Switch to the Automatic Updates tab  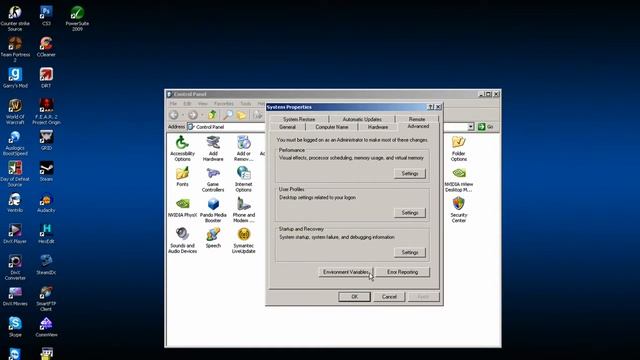(x=362, y=119)
